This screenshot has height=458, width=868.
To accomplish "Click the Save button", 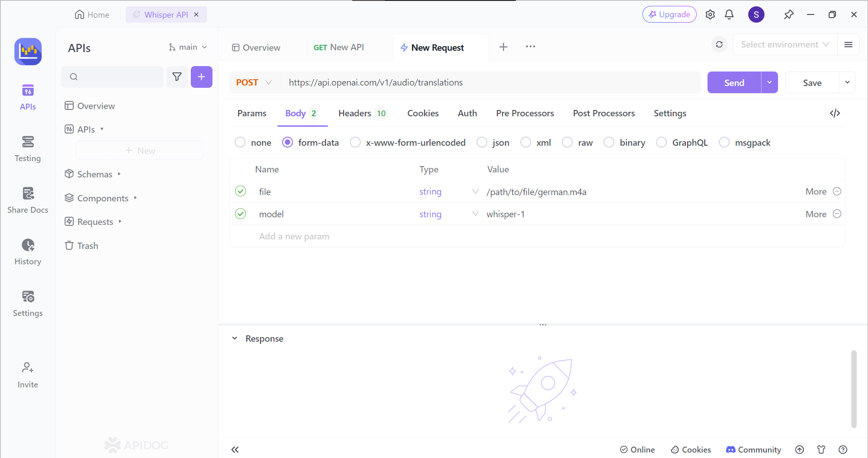I will pos(812,83).
